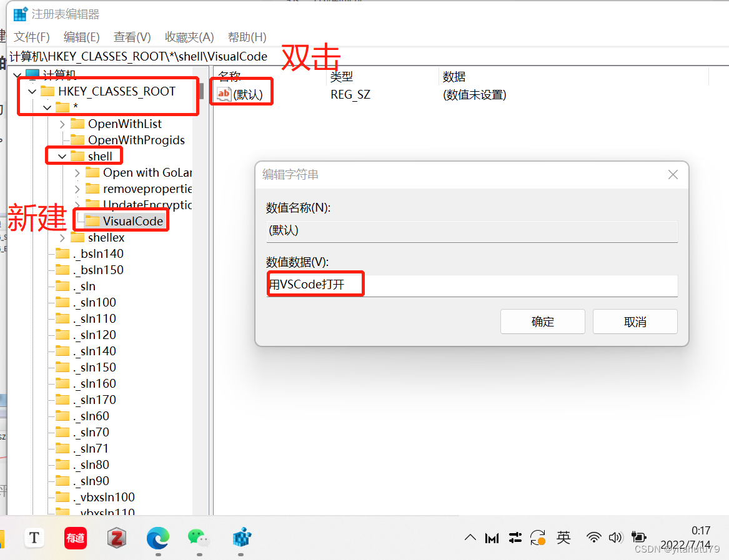Click Registry Editor taskbar icon

coord(241,538)
